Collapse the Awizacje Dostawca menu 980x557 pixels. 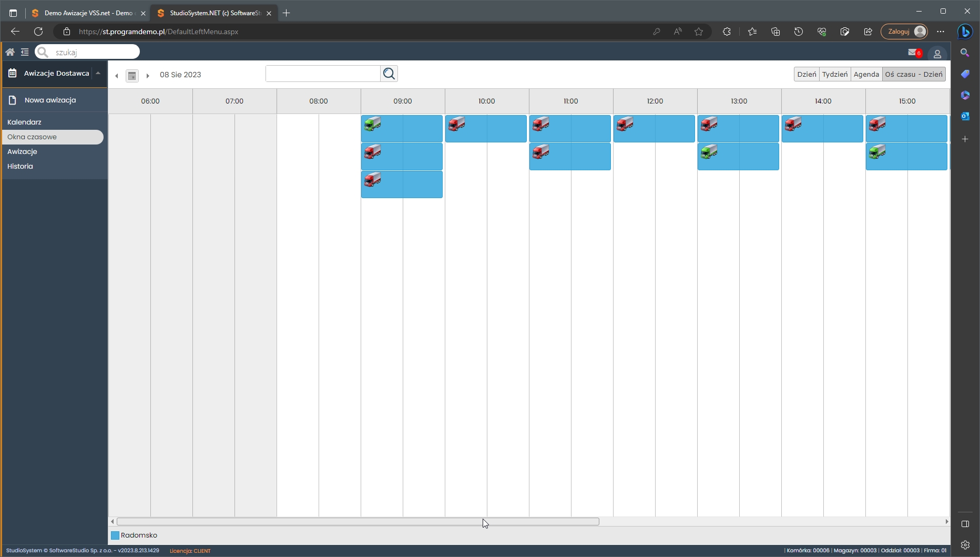pyautogui.click(x=98, y=74)
